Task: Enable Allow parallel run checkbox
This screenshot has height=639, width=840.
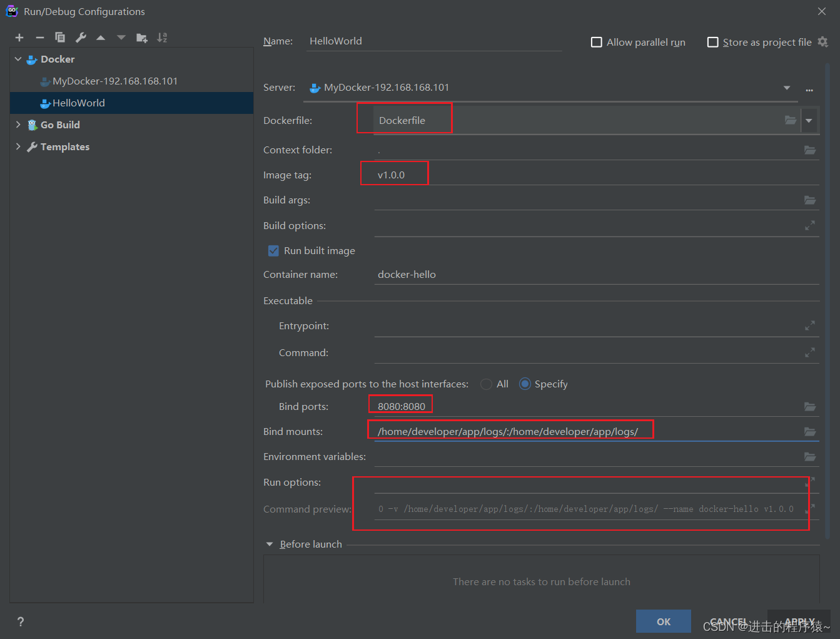Action: (597, 42)
